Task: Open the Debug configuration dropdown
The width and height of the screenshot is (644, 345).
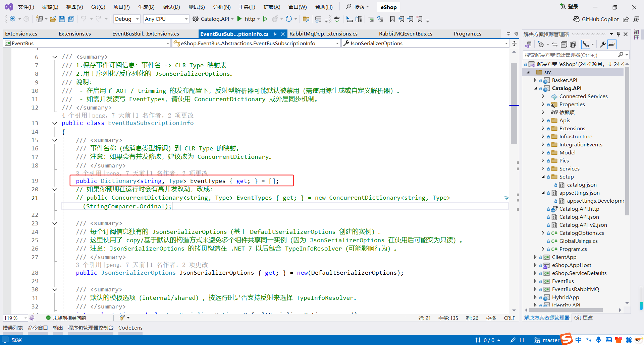Action: point(126,19)
